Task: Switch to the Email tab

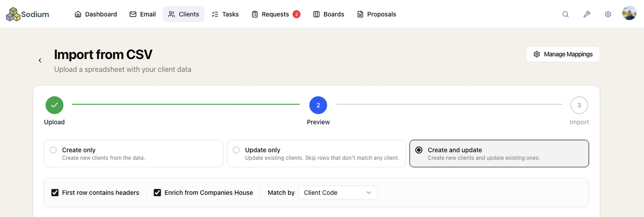Action: coord(143,14)
